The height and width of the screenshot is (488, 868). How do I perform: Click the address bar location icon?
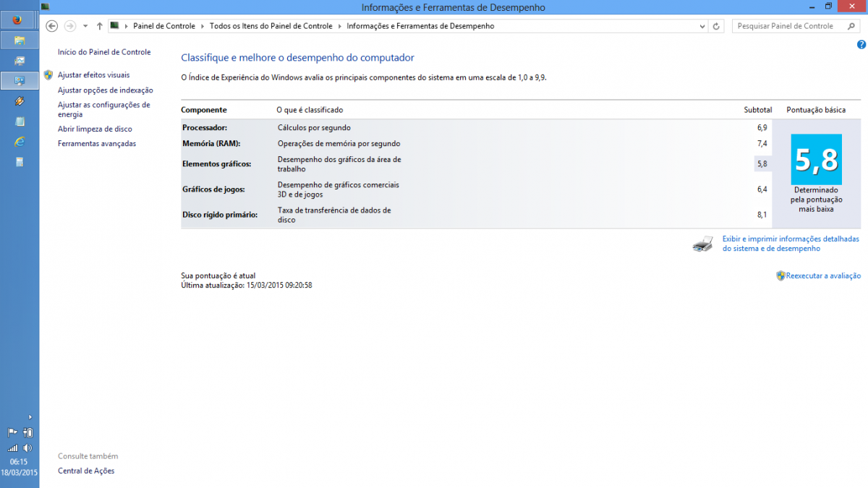click(115, 26)
